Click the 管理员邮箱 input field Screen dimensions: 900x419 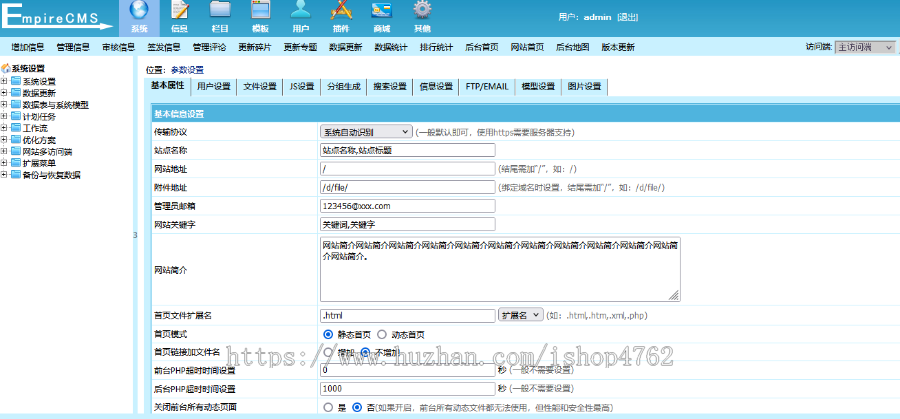pos(408,205)
